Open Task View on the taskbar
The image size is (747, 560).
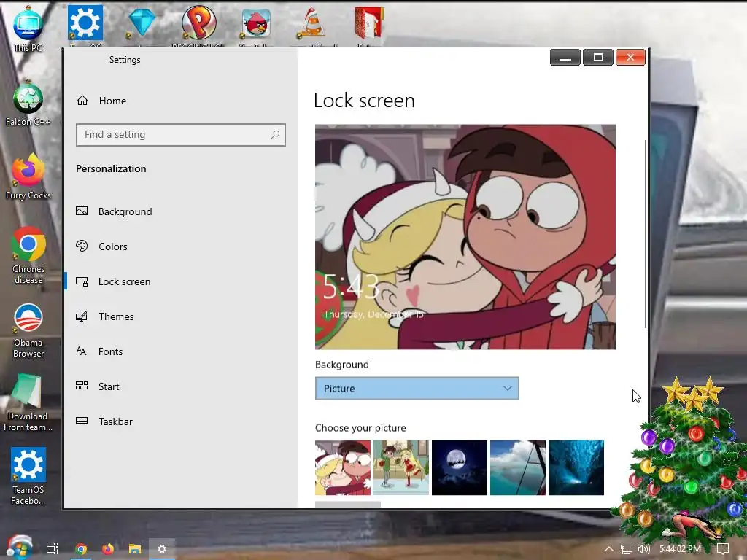tap(53, 549)
